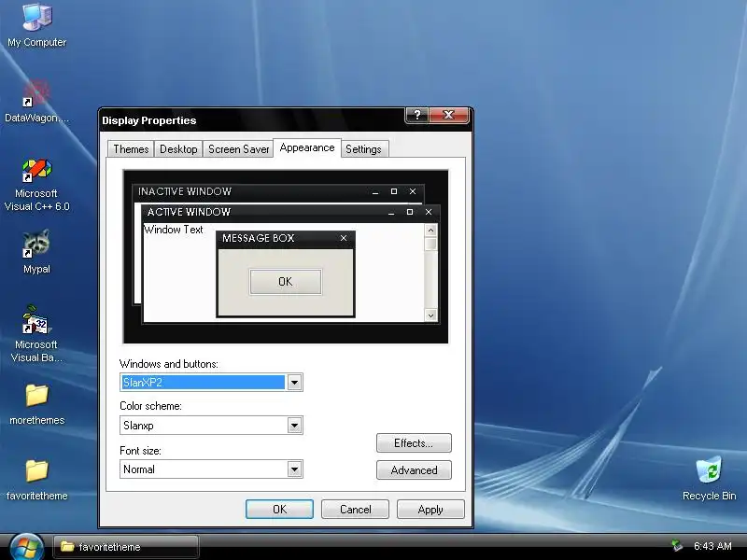Click the preview scrollbar down arrow
This screenshot has height=560, width=747.
pos(430,315)
